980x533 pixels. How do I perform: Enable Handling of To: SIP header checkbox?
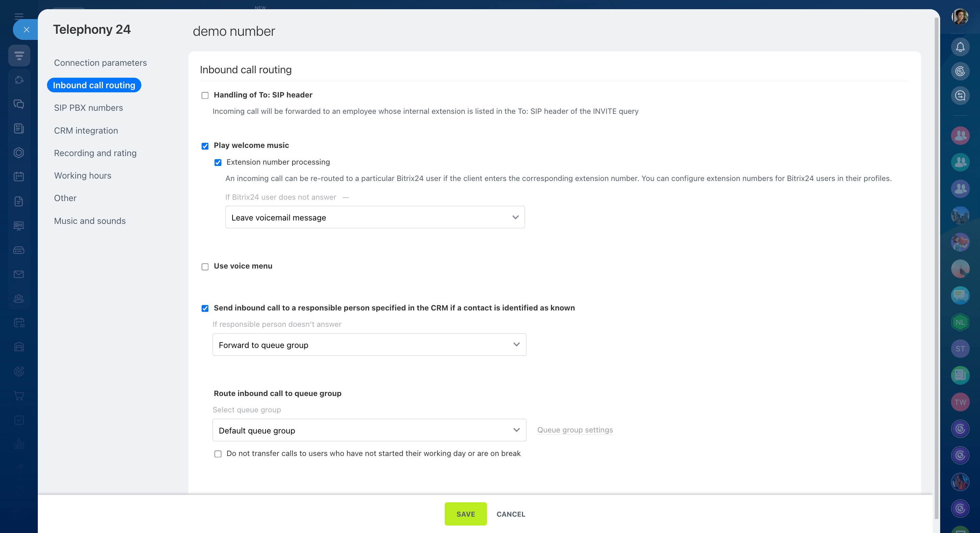[205, 95]
